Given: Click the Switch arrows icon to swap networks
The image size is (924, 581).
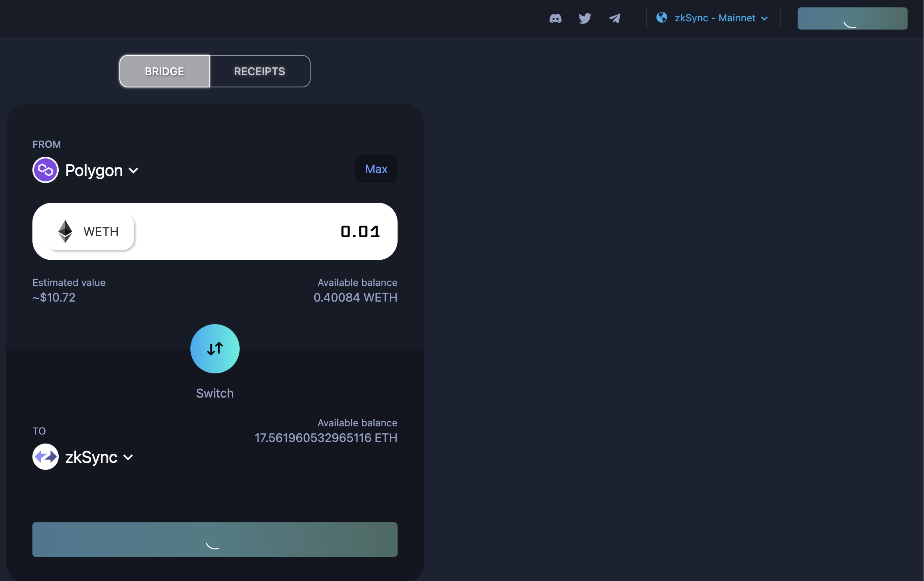Looking at the screenshot, I should pos(215,349).
